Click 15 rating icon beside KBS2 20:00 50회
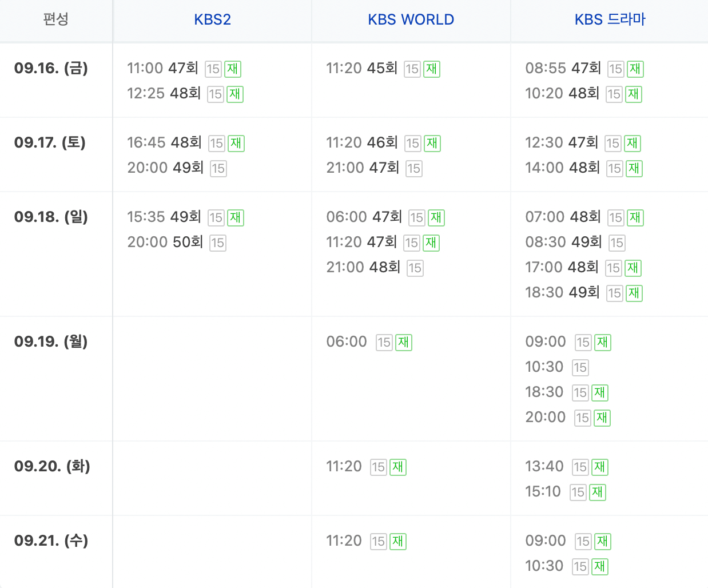The image size is (708, 588). pyautogui.click(x=218, y=243)
